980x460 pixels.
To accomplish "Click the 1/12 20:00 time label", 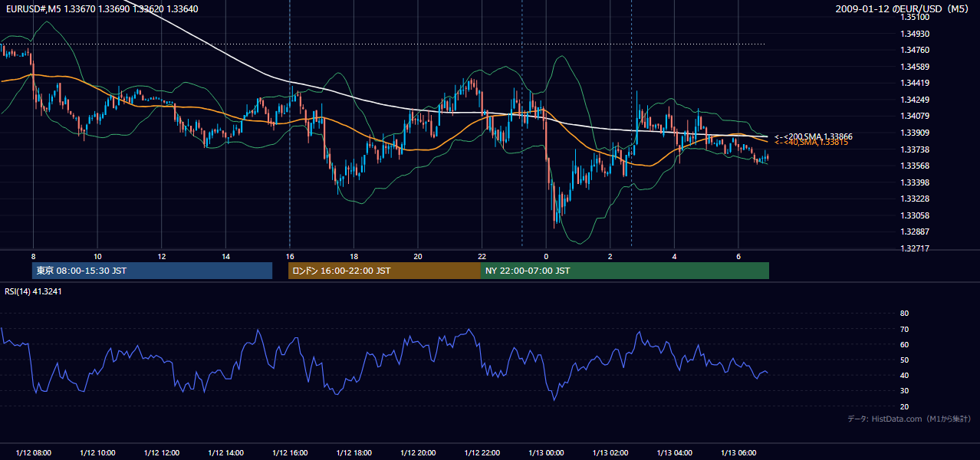I will click(x=417, y=452).
